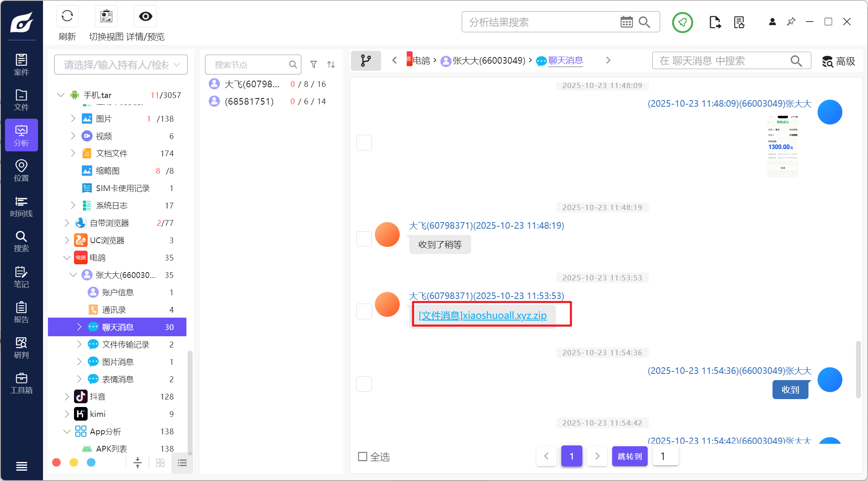This screenshot has height=481, width=868.
Task: Click the red color dot filter
Action: pyautogui.click(x=57, y=462)
